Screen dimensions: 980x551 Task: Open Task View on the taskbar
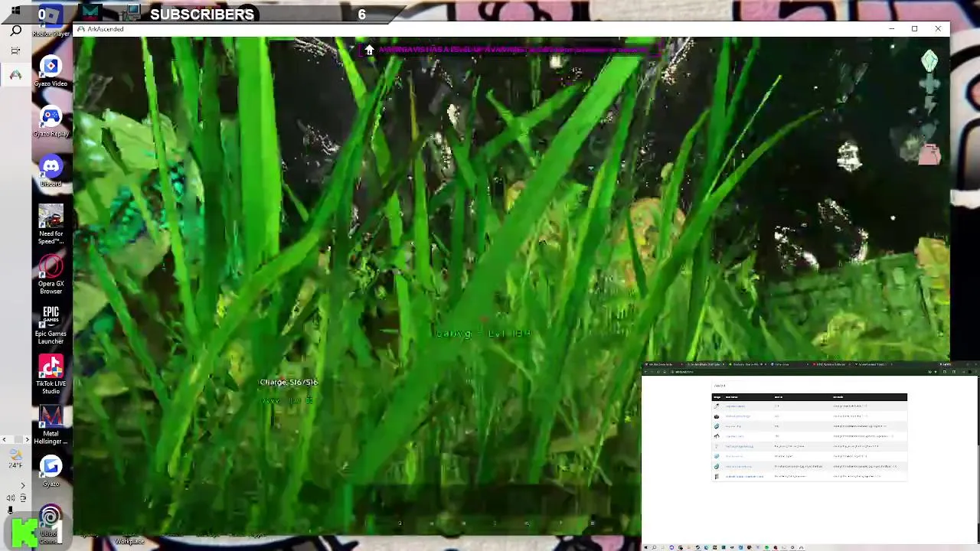point(15,51)
